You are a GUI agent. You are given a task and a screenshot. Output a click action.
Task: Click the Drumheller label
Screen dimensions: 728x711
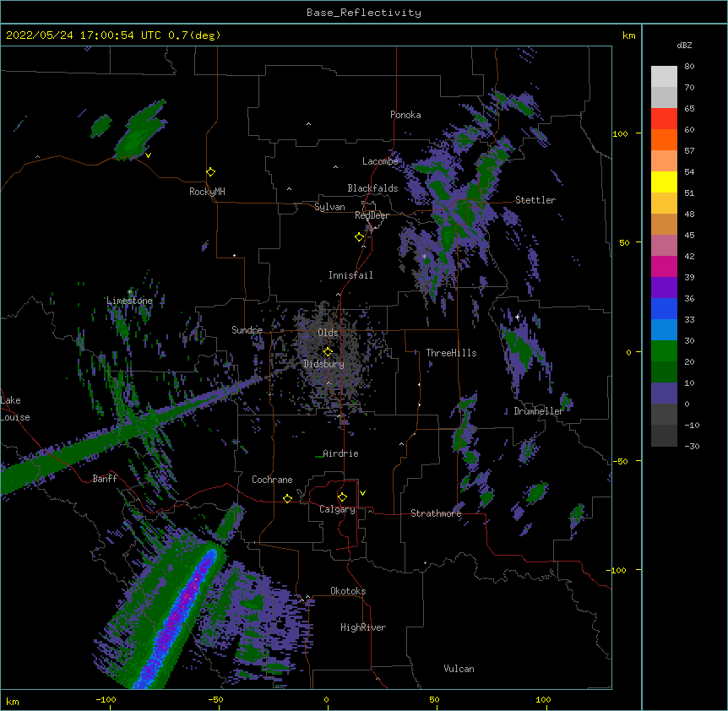tap(539, 411)
